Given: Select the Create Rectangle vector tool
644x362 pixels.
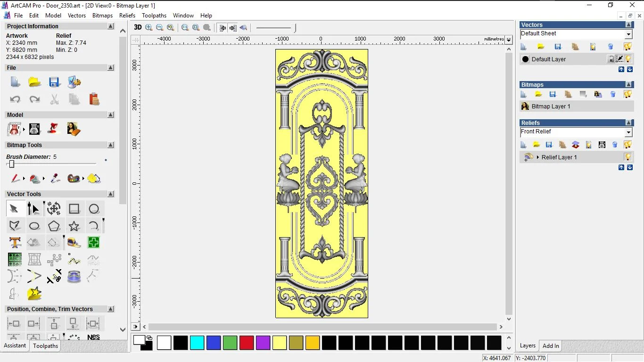Looking at the screenshot, I should [74, 209].
